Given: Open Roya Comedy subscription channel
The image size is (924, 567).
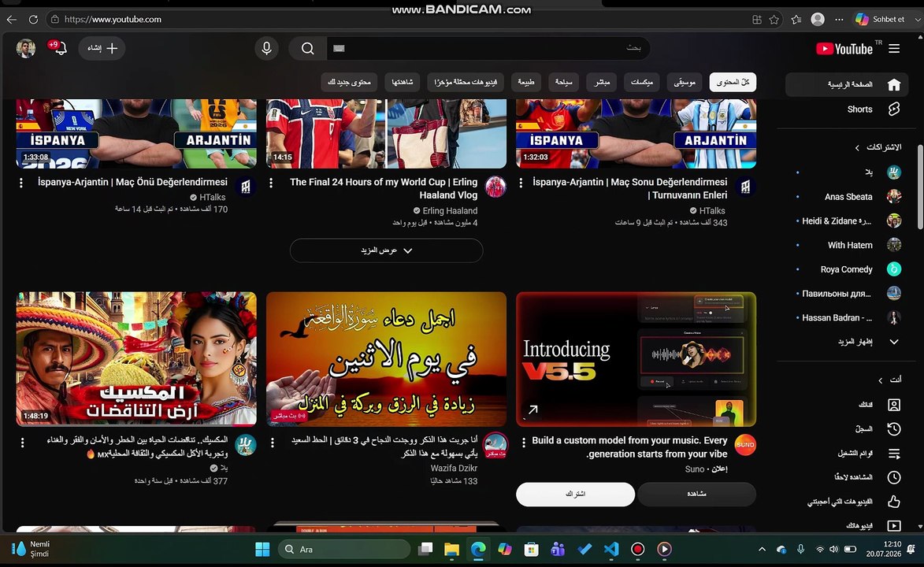Looking at the screenshot, I should point(848,269).
